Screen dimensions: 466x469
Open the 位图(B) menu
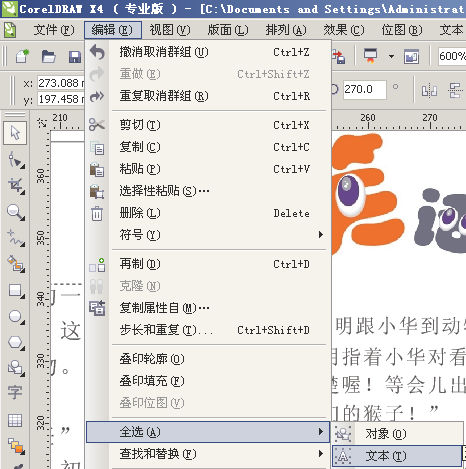(402, 30)
